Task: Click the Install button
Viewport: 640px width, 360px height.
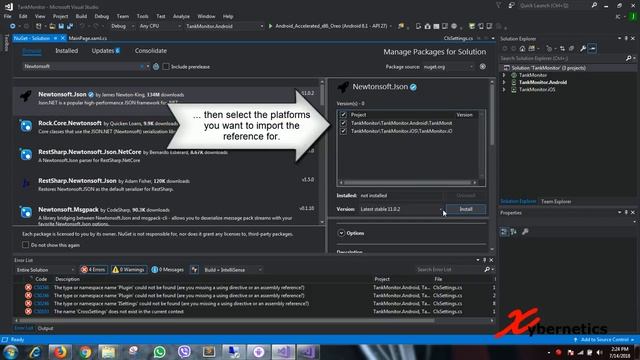Action: (x=466, y=209)
